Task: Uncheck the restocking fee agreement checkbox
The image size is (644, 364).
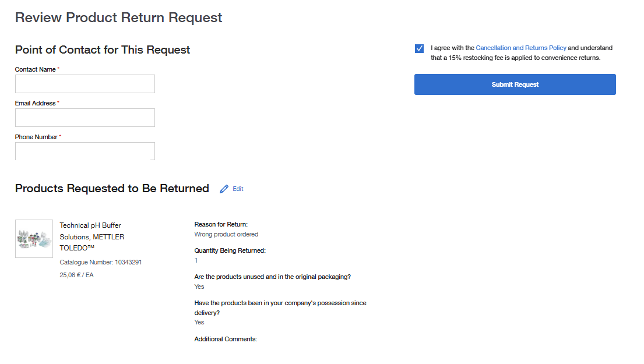Action: point(419,48)
